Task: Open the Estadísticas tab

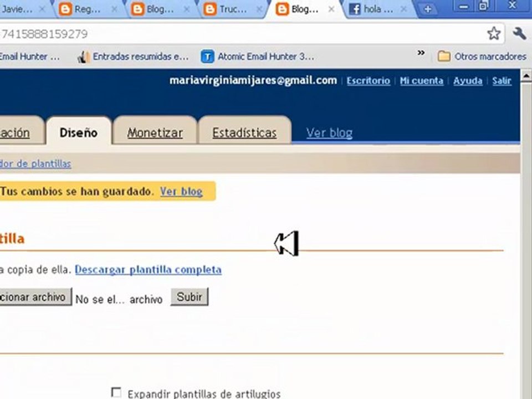Action: click(x=244, y=132)
